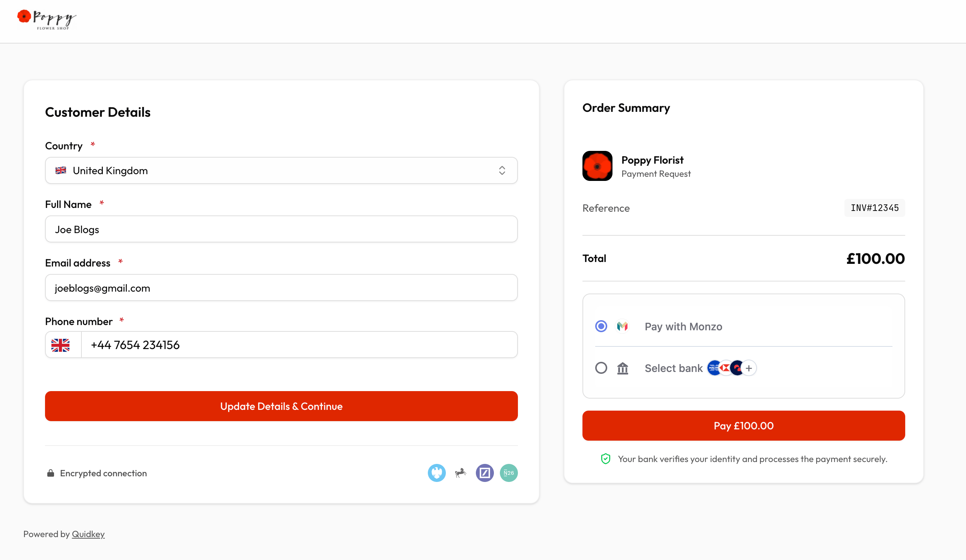Click Update Details & Continue button
This screenshot has width=966, height=560.
point(281,406)
